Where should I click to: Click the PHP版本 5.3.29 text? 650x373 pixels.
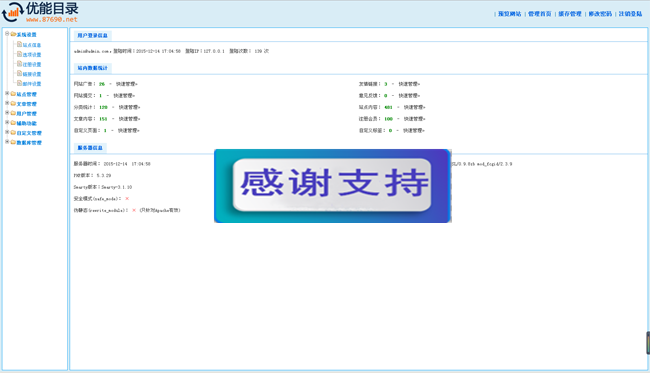point(92,175)
